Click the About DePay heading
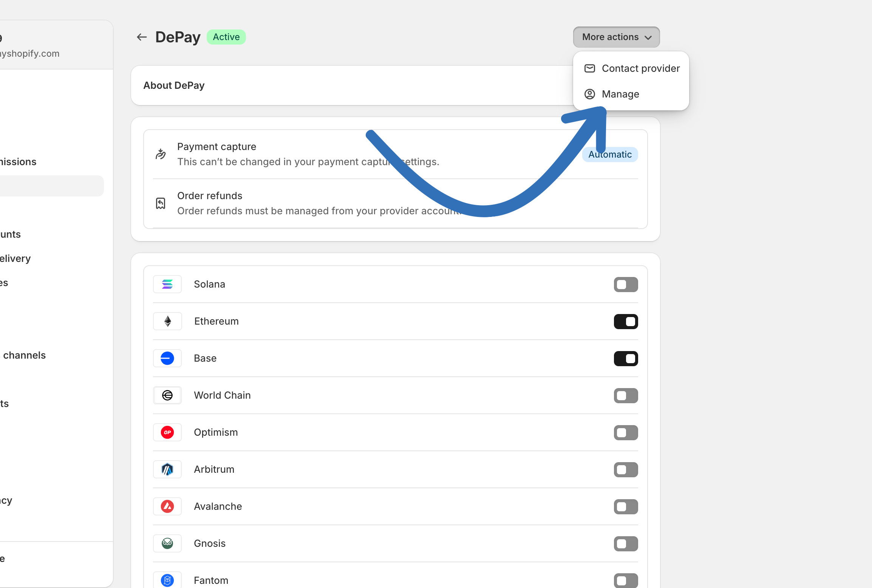 click(174, 85)
